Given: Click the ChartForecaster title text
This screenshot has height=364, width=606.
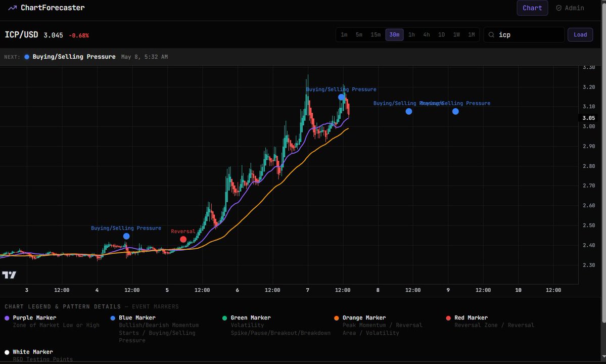Looking at the screenshot, I should [x=53, y=8].
